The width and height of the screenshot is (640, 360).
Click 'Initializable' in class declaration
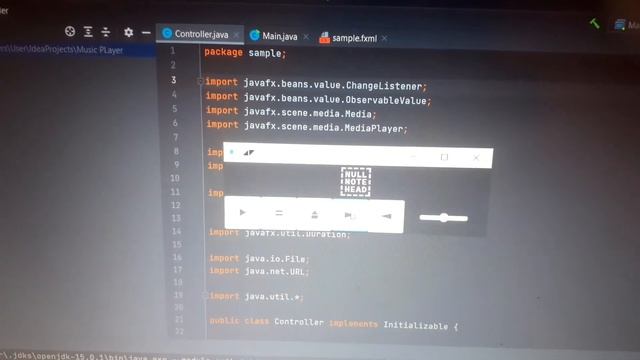[x=416, y=325]
